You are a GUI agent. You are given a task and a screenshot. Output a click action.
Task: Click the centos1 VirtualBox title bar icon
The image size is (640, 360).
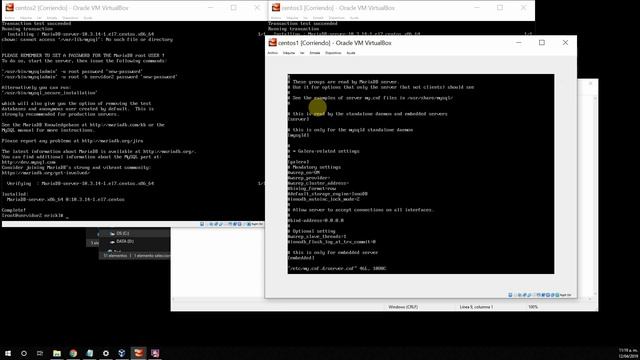(x=273, y=42)
